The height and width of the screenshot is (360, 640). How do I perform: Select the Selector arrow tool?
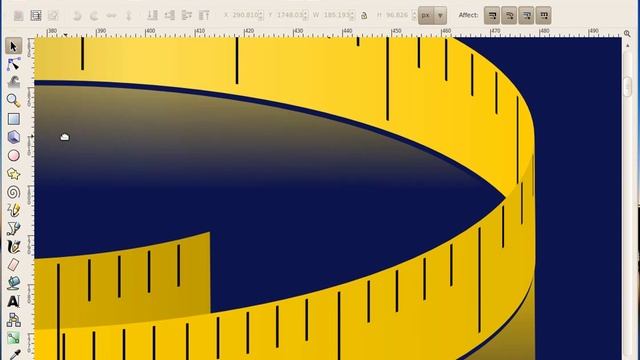[13, 46]
